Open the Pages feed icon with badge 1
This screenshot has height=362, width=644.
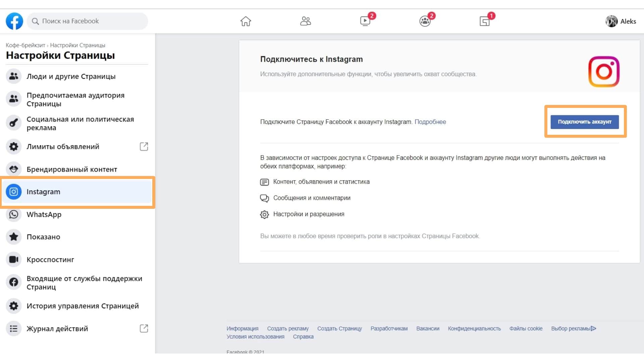[485, 21]
